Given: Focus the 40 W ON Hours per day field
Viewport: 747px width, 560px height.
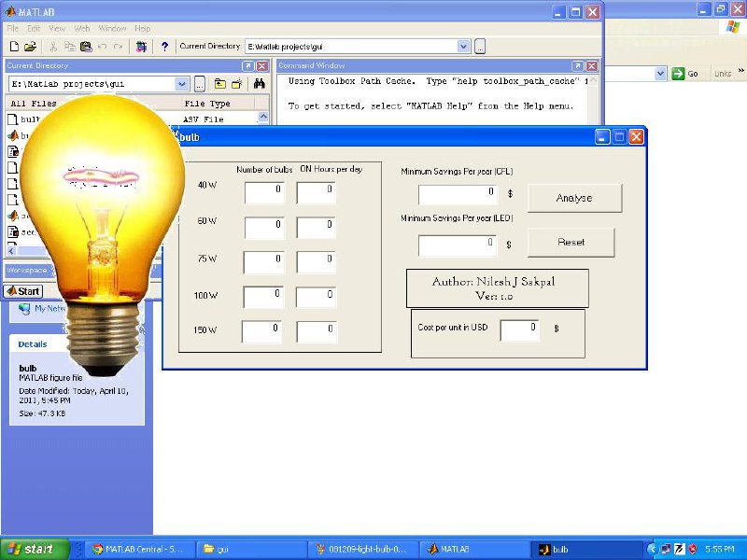Looking at the screenshot, I should [316, 192].
